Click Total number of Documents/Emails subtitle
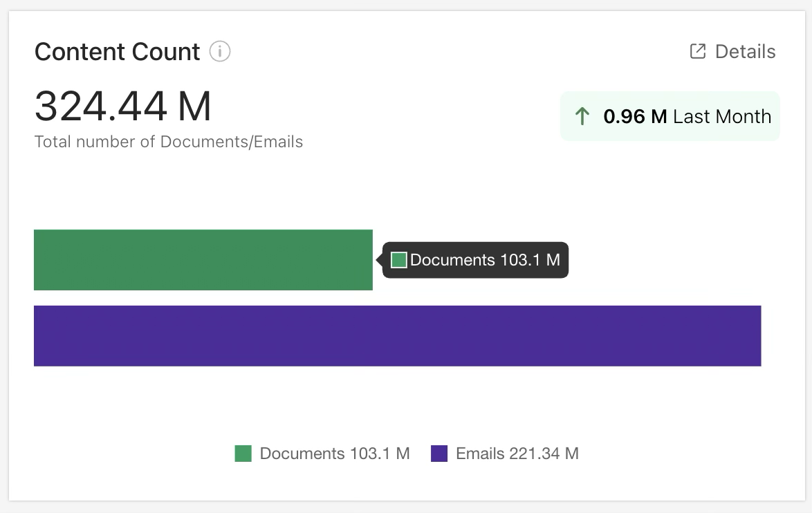 (169, 142)
